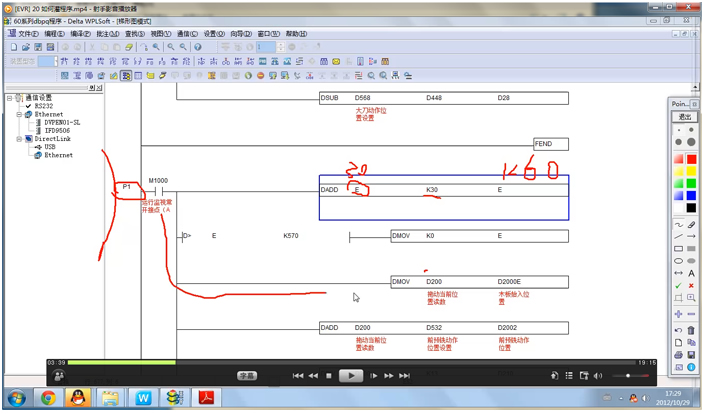Play the video with the play button
The width and height of the screenshot is (702, 414).
(350, 376)
